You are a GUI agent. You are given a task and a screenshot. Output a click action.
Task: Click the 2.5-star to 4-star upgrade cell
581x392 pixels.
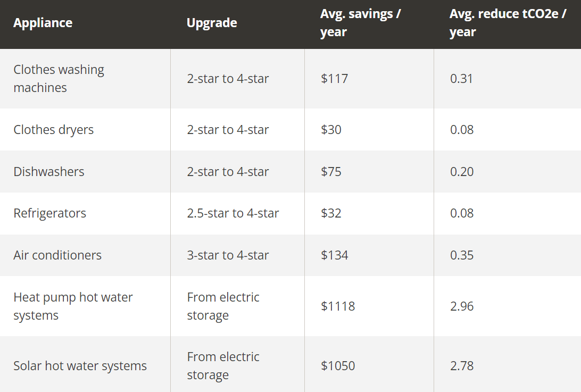(233, 213)
